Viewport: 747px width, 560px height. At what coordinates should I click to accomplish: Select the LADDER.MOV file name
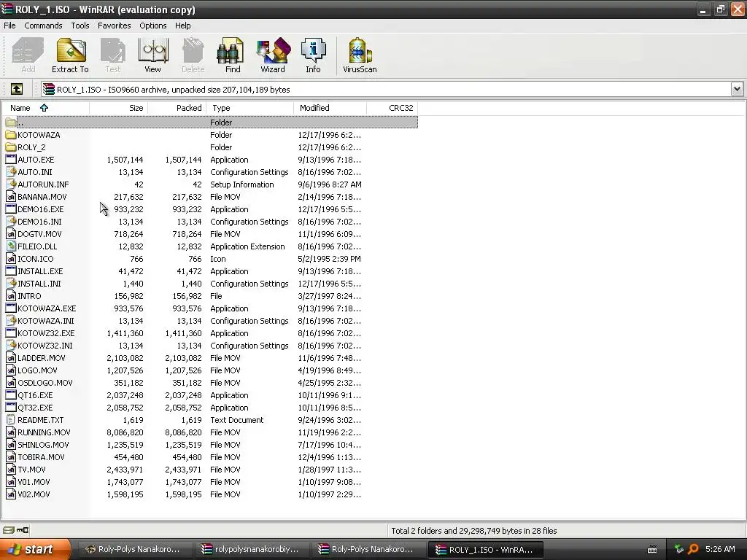point(42,357)
